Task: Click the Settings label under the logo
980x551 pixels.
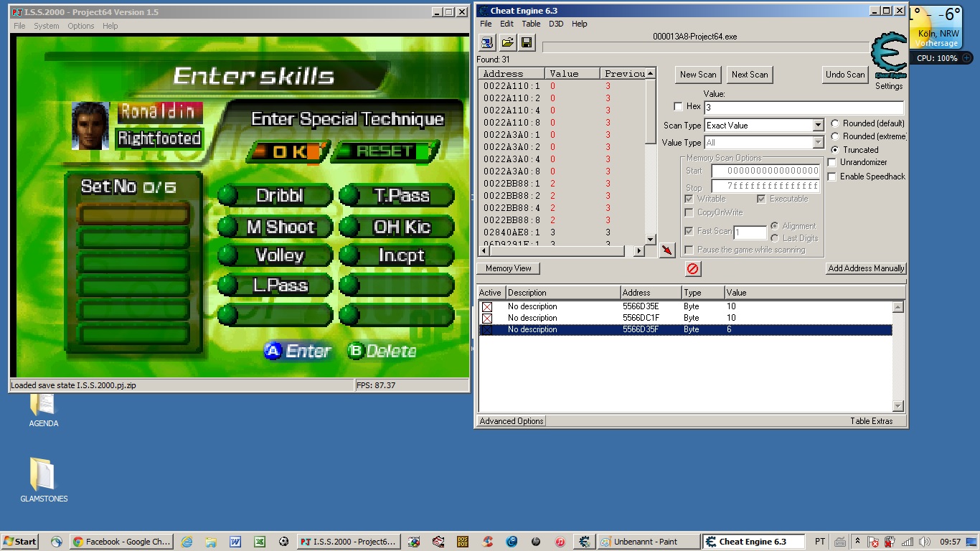Action: coord(889,86)
